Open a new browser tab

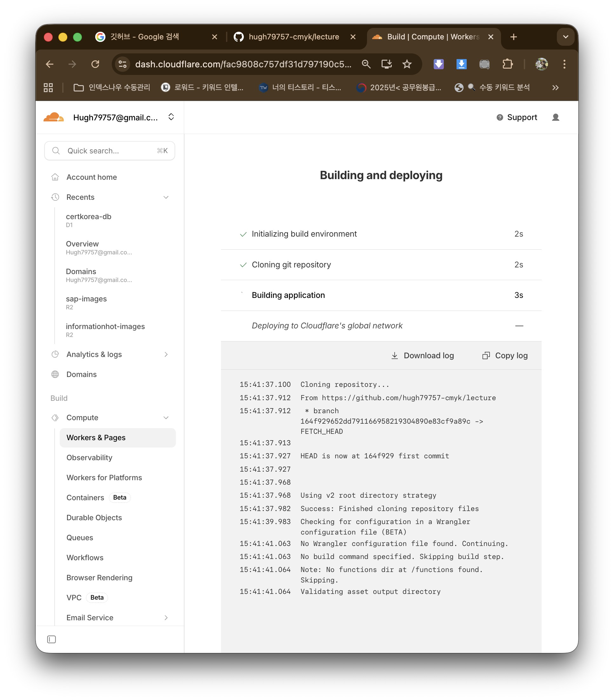tap(513, 37)
